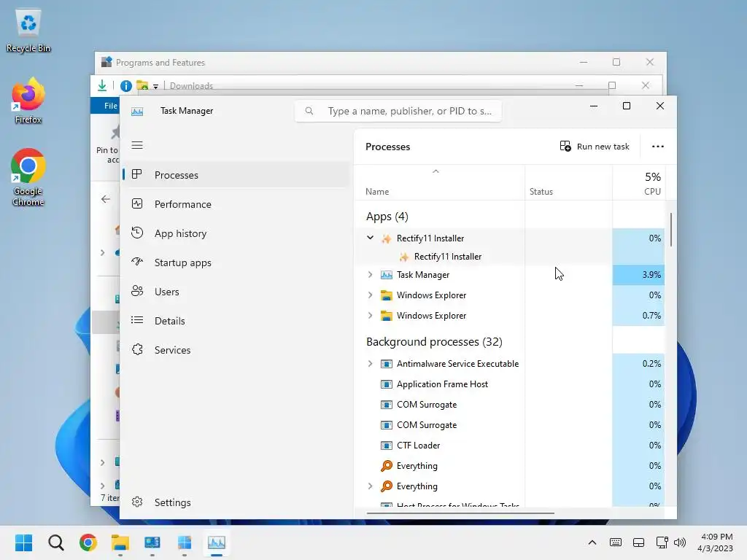
Task: Select the Google Chrome desktop shortcut
Action: (28, 178)
